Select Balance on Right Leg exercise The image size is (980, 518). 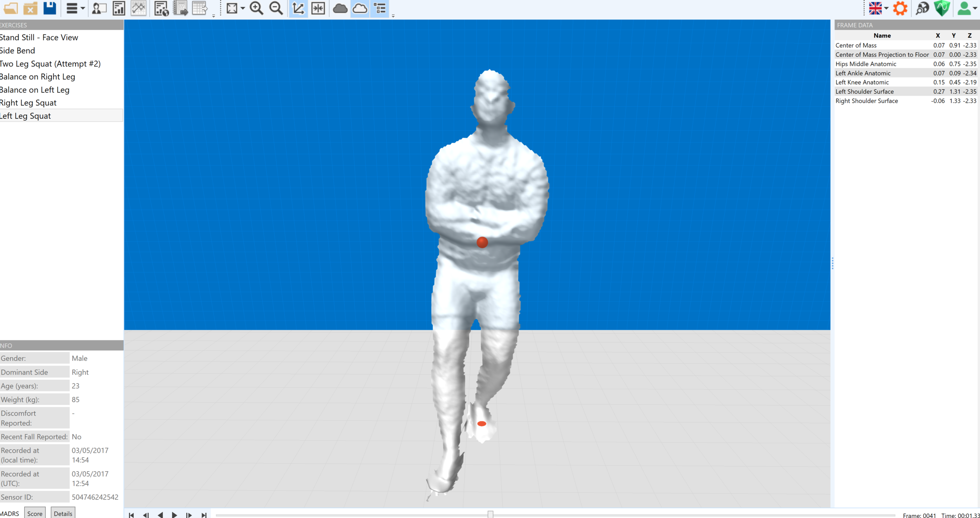coord(38,77)
